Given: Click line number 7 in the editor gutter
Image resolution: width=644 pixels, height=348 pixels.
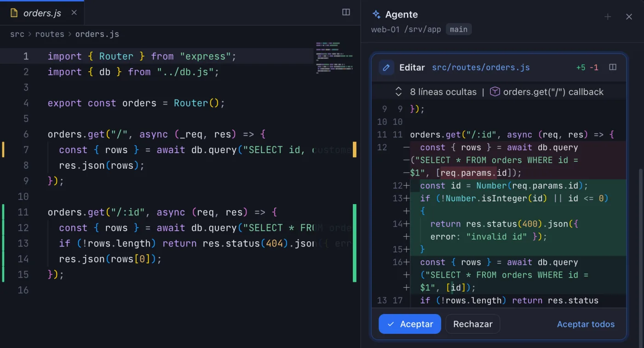Looking at the screenshot, I should coord(26,150).
